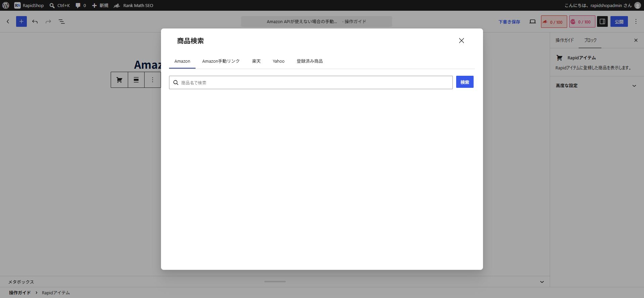Open the content AI score 0/100
644x298 pixels.
tap(582, 22)
